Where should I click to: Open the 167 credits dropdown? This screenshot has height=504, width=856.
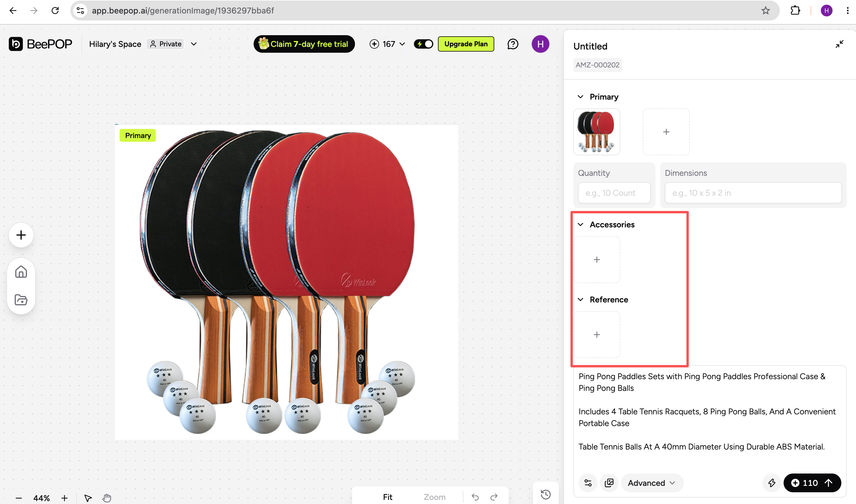point(387,44)
